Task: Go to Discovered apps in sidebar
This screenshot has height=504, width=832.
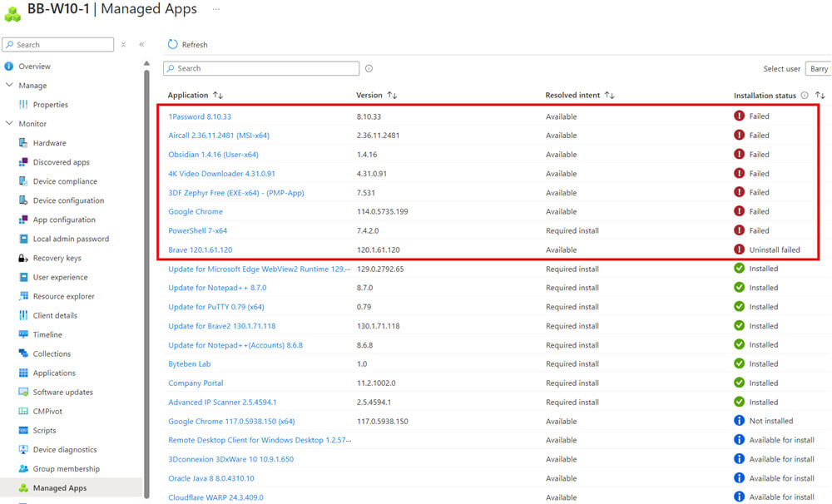Action: (x=61, y=162)
